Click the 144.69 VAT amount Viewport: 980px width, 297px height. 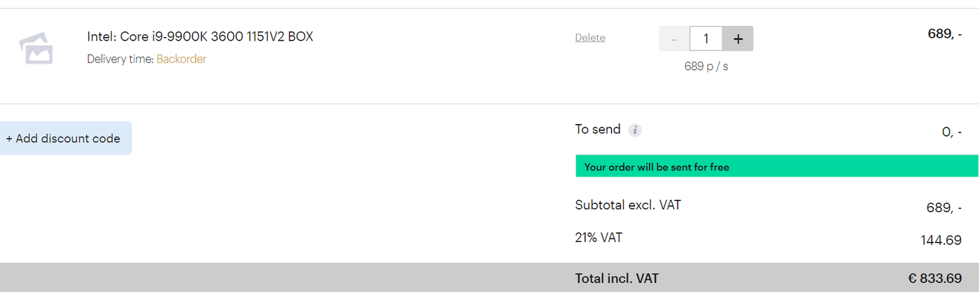pos(941,240)
